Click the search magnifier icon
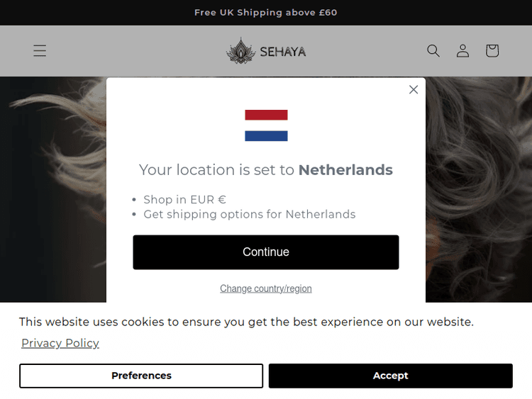 [433, 50]
